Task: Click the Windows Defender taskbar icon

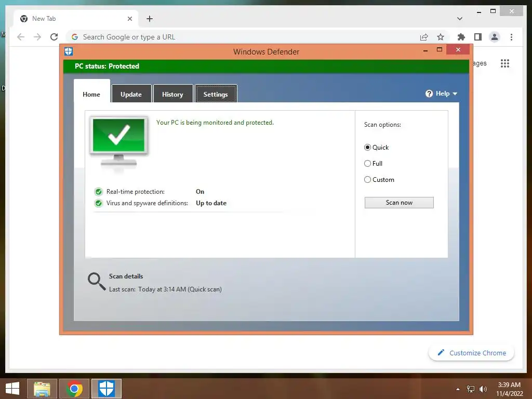Action: click(106, 389)
